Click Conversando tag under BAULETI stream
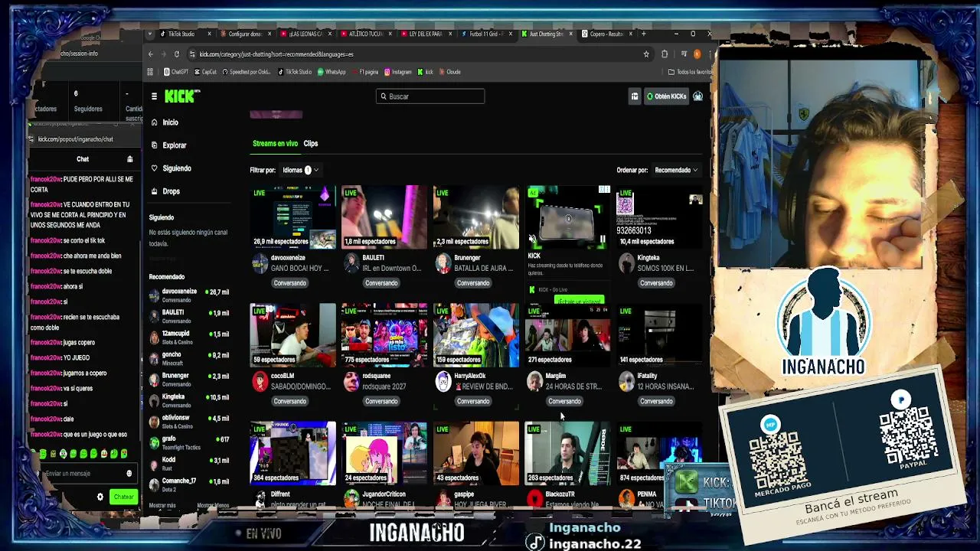Viewport: 980px width, 551px height. (x=381, y=283)
